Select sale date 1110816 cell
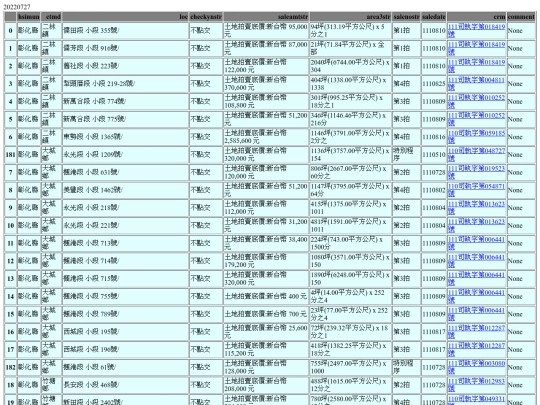 coord(434,137)
